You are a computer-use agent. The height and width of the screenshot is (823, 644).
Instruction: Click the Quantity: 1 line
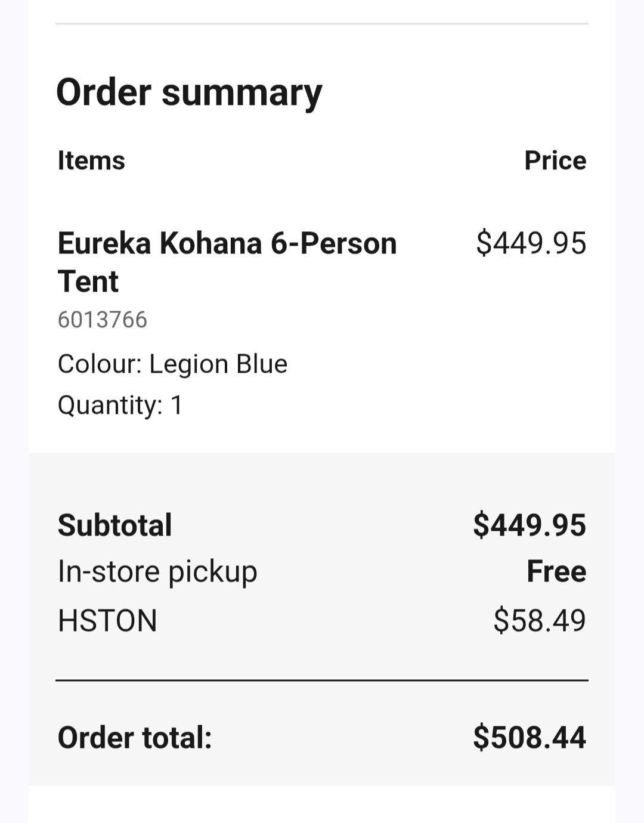pyautogui.click(x=120, y=405)
